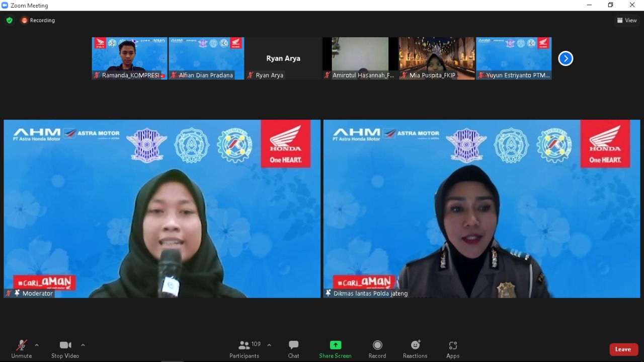Open the Chat panel
This screenshot has height=362, width=644.
[293, 345]
